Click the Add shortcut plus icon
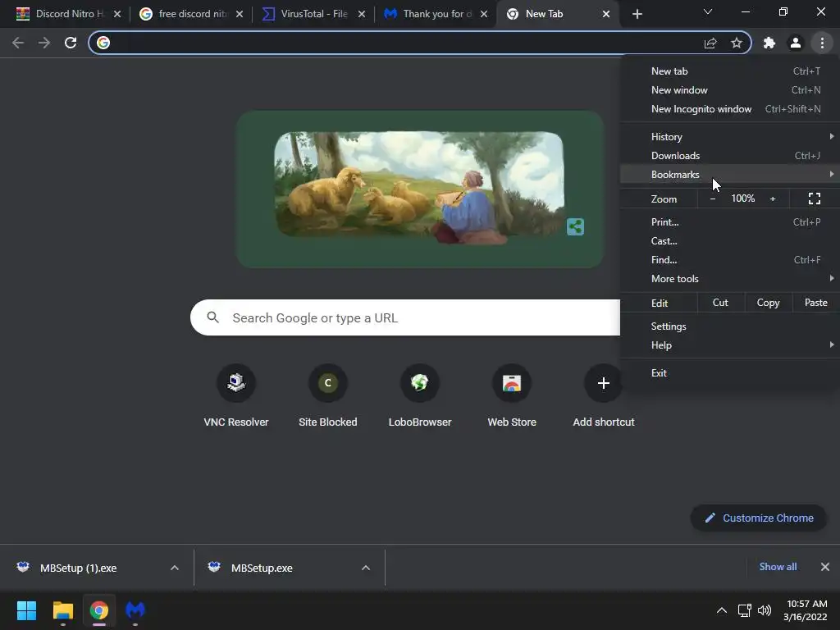Image resolution: width=840 pixels, height=630 pixels. click(603, 383)
